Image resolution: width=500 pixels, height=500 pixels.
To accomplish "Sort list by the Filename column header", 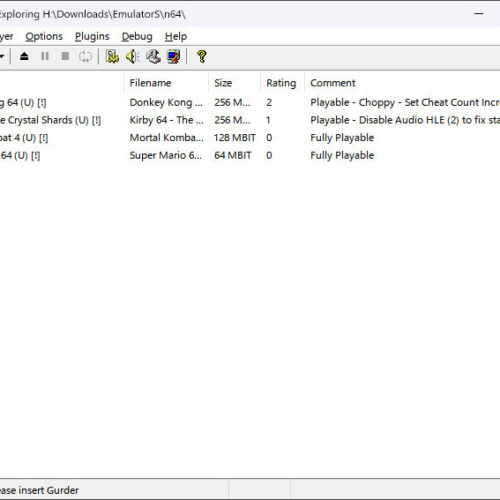I will point(166,83).
